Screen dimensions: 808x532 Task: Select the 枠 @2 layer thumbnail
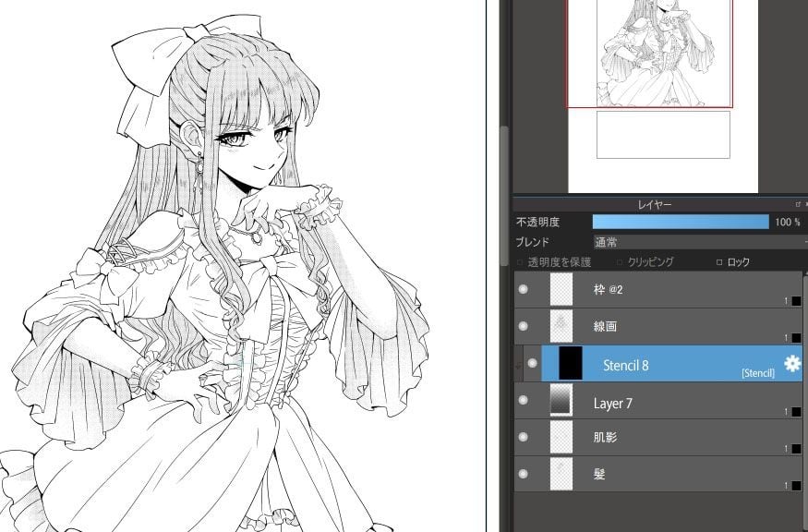(561, 289)
